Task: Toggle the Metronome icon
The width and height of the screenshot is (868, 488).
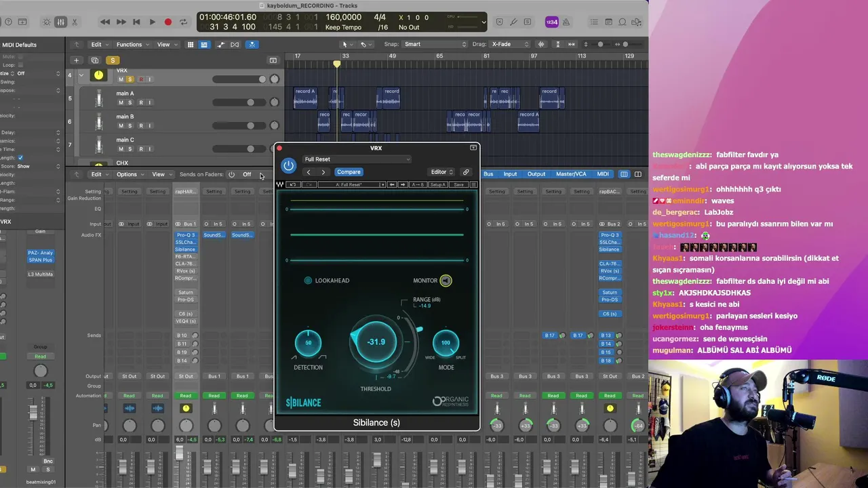Action: (x=567, y=22)
